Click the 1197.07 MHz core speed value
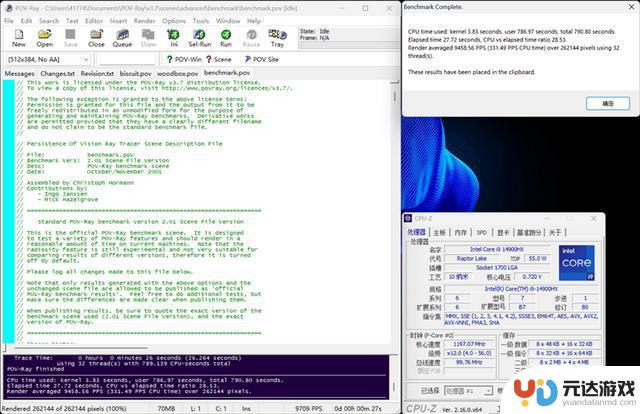The image size is (640, 414). (x=469, y=344)
